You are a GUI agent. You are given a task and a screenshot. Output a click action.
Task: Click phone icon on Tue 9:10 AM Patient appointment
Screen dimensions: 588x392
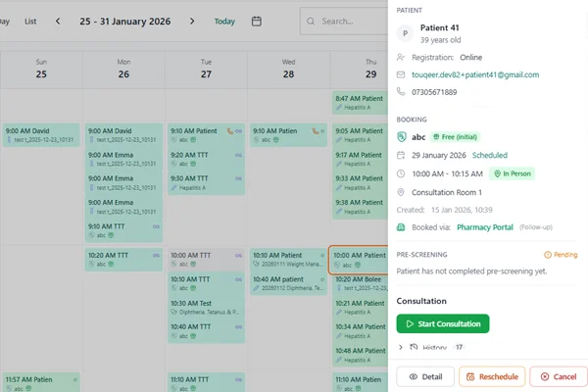pos(230,131)
